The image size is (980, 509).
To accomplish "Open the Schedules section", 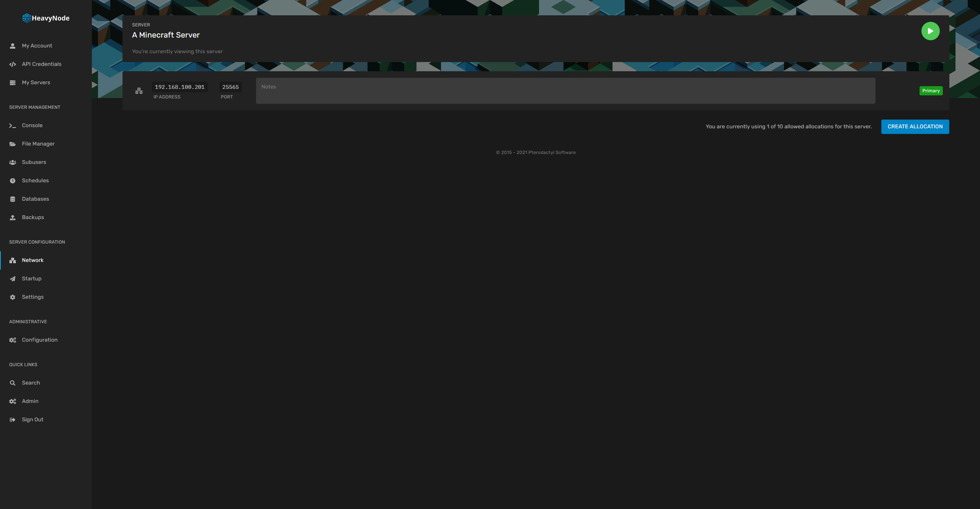I will click(35, 180).
